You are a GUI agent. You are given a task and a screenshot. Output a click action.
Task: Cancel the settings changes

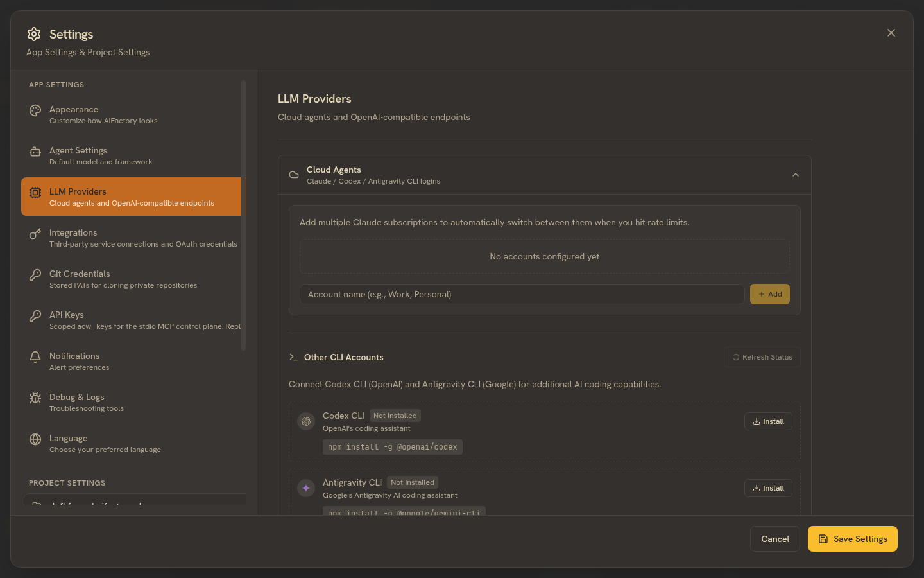pyautogui.click(x=775, y=539)
